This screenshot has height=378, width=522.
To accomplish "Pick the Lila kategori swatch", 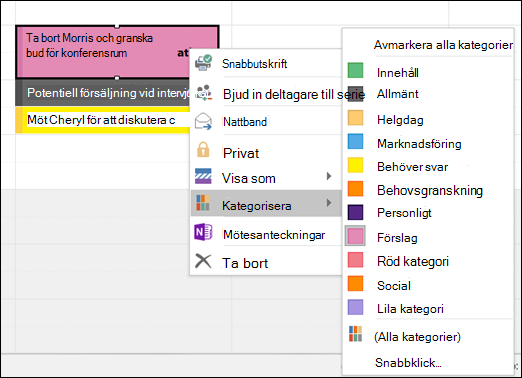I will pos(355,307).
